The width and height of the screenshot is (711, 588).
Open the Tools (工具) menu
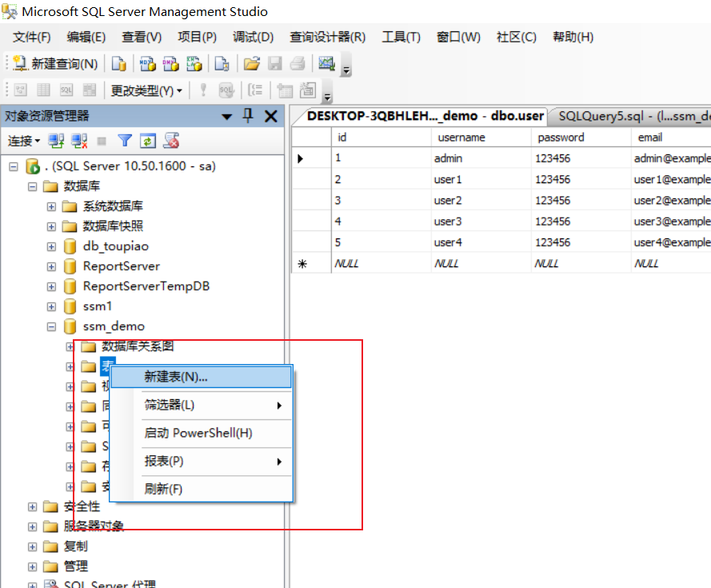click(401, 37)
